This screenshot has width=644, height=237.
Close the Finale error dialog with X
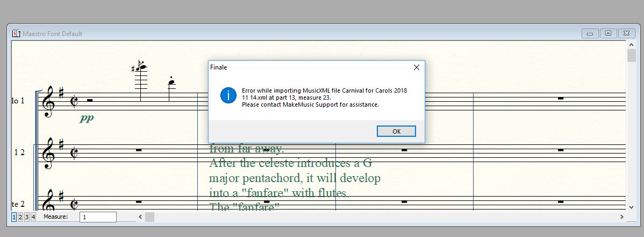click(416, 68)
